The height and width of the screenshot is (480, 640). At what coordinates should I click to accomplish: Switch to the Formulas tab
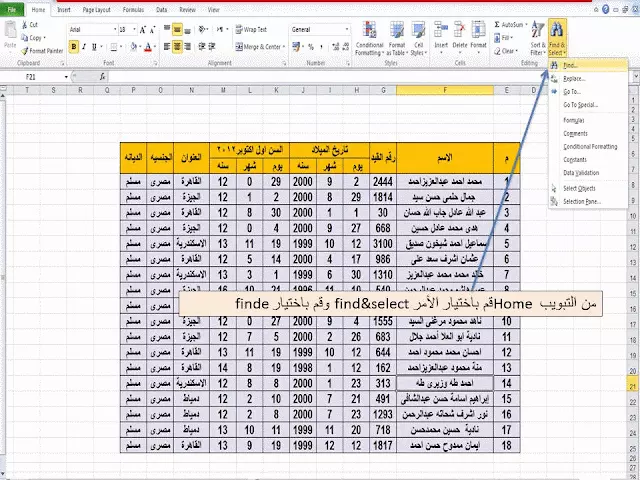(133, 9)
